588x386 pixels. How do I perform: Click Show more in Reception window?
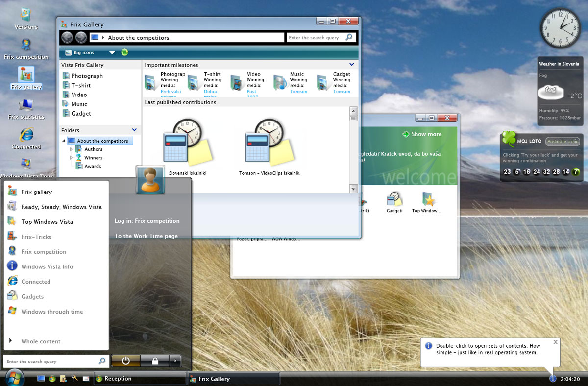coord(422,134)
